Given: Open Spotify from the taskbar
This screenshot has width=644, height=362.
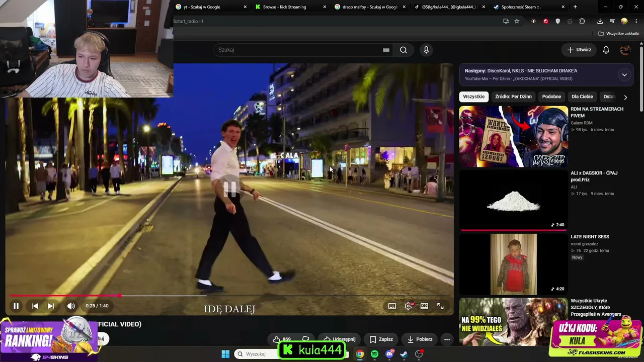Looking at the screenshot, I should [x=374, y=354].
